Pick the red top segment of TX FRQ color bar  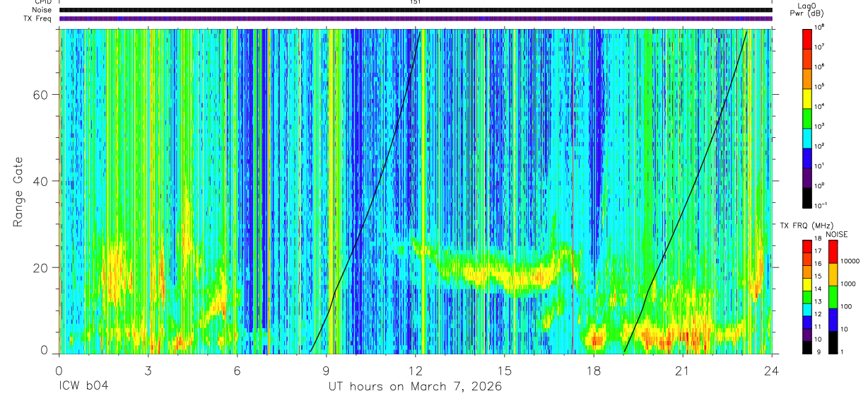[807, 246]
